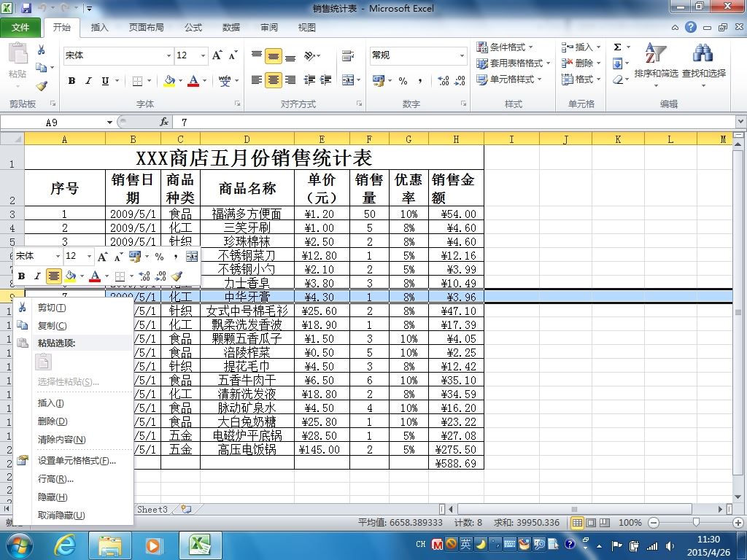Click Bold in the mini toolbar
Viewport: 747px width, 560px height.
pyautogui.click(x=21, y=276)
